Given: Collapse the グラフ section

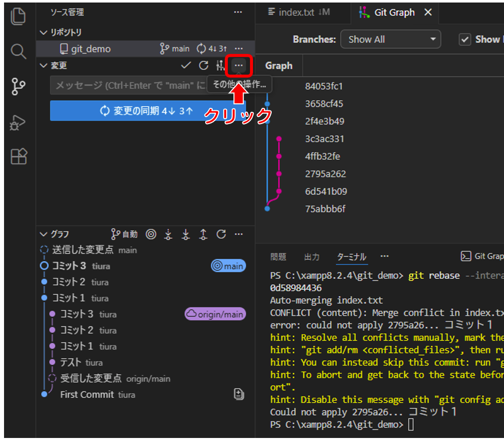Looking at the screenshot, I should tap(43, 234).
